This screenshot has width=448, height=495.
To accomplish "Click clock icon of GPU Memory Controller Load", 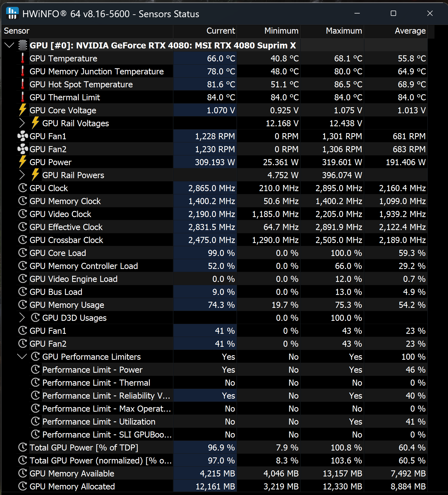I will point(23,266).
